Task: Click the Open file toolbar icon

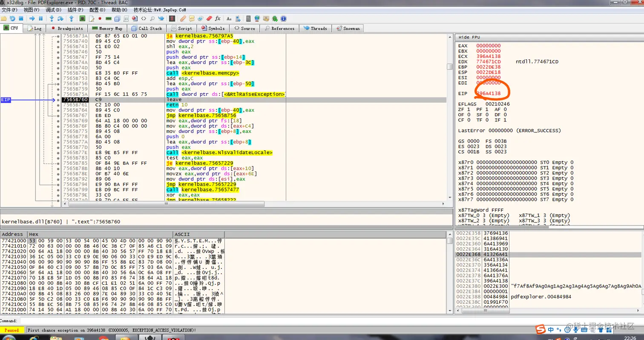Action: pyautogui.click(x=3, y=18)
